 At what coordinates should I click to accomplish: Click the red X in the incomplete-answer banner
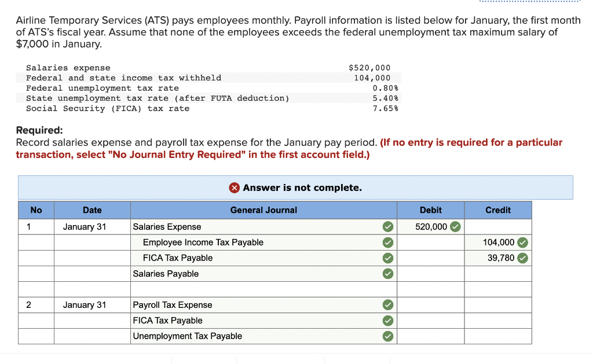pos(233,187)
